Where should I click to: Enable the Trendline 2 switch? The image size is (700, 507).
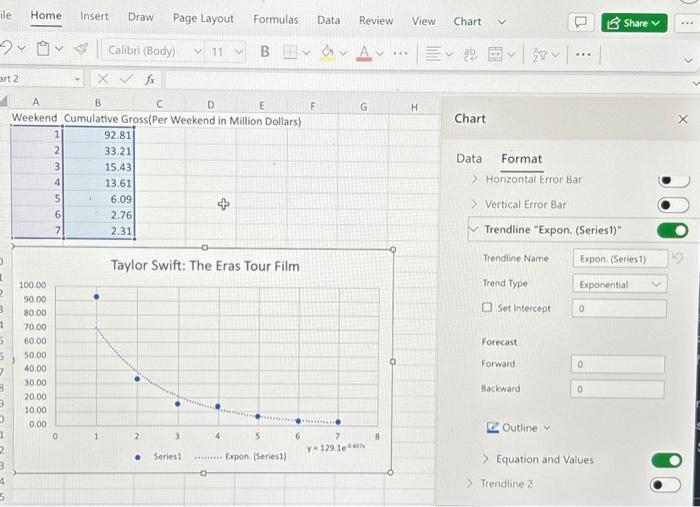(x=665, y=485)
